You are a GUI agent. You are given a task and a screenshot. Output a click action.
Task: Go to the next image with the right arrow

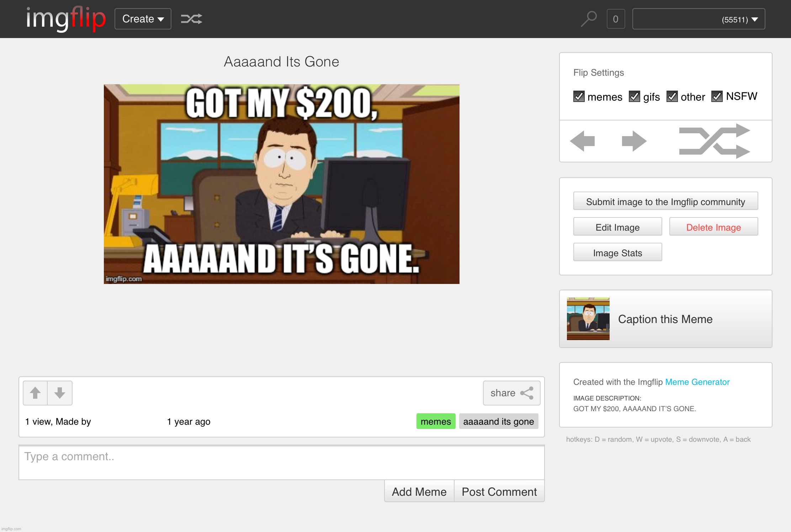coord(634,141)
